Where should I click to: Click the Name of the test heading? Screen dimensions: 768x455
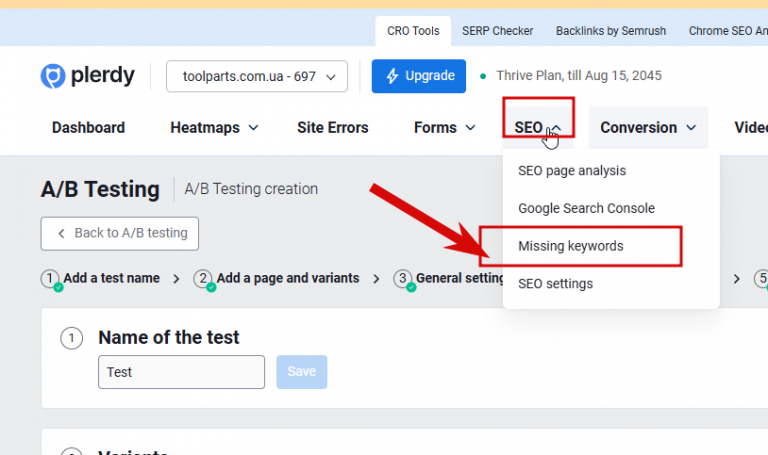point(168,337)
